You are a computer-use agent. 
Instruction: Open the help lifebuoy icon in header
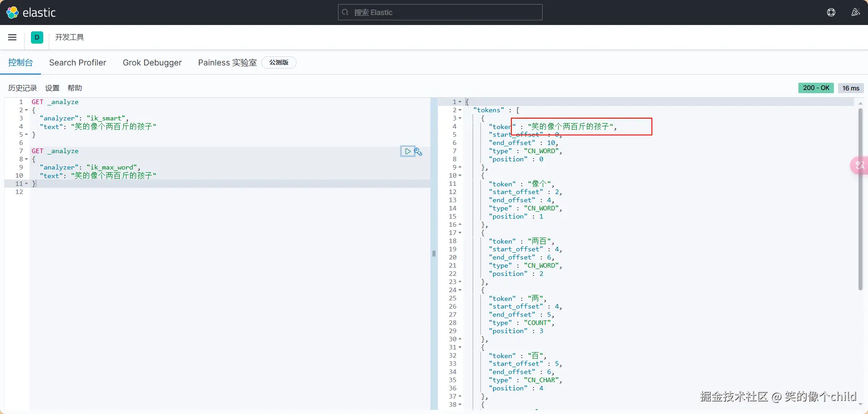[x=831, y=12]
